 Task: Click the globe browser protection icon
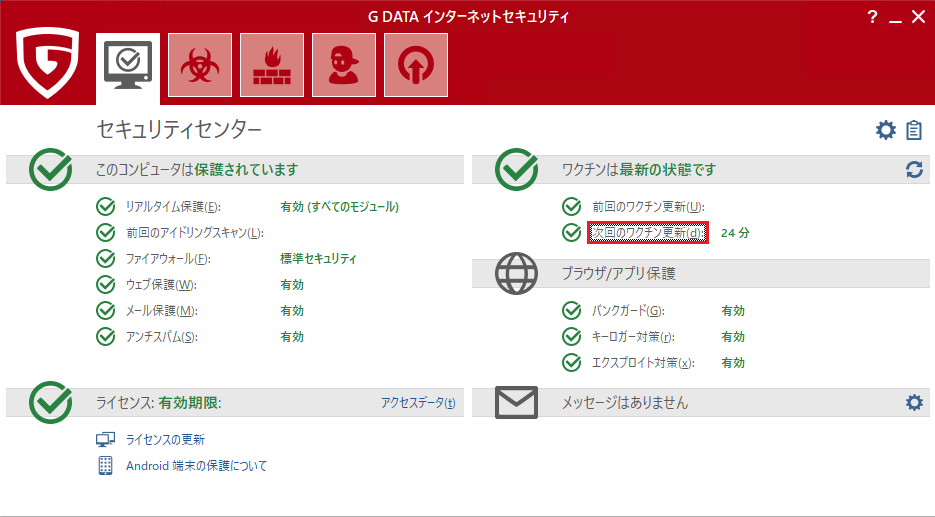[516, 274]
